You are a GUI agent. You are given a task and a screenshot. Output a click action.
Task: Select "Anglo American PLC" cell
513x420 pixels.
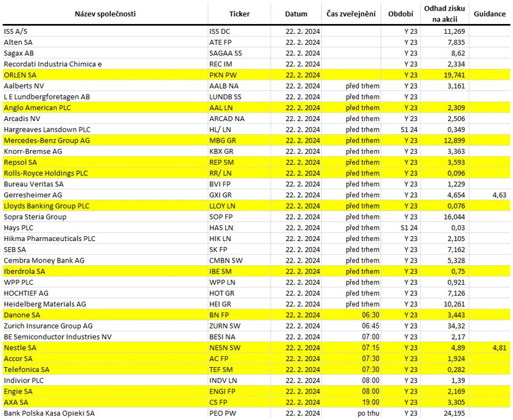pyautogui.click(x=38, y=108)
